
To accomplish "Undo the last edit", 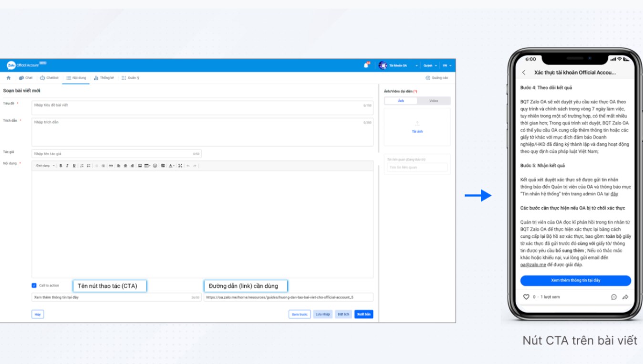I will click(x=188, y=166).
